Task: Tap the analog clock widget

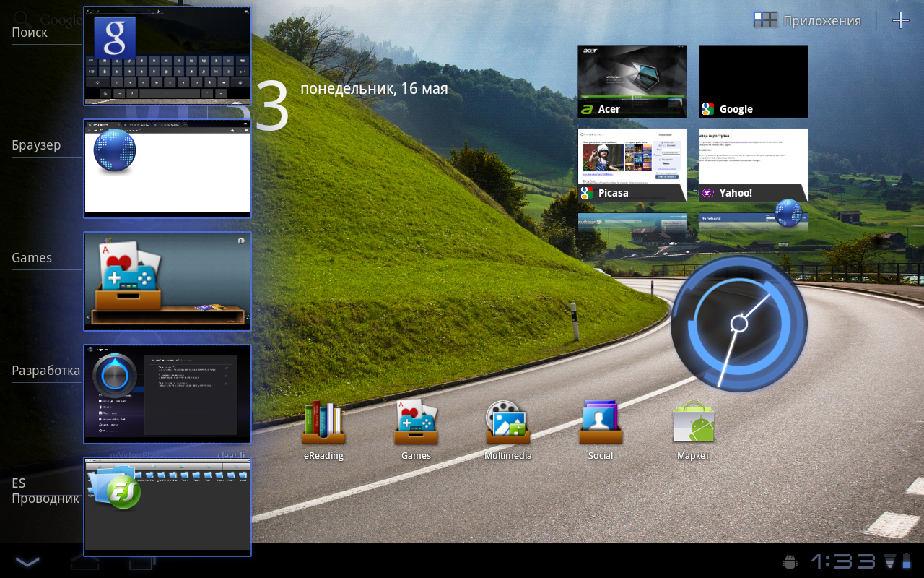Action: click(738, 323)
